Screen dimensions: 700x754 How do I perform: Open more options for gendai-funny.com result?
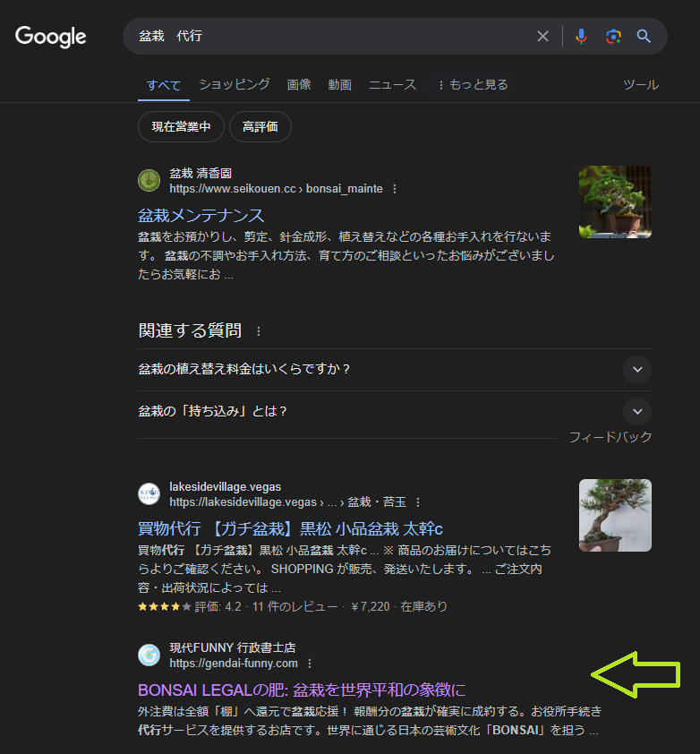point(310,664)
